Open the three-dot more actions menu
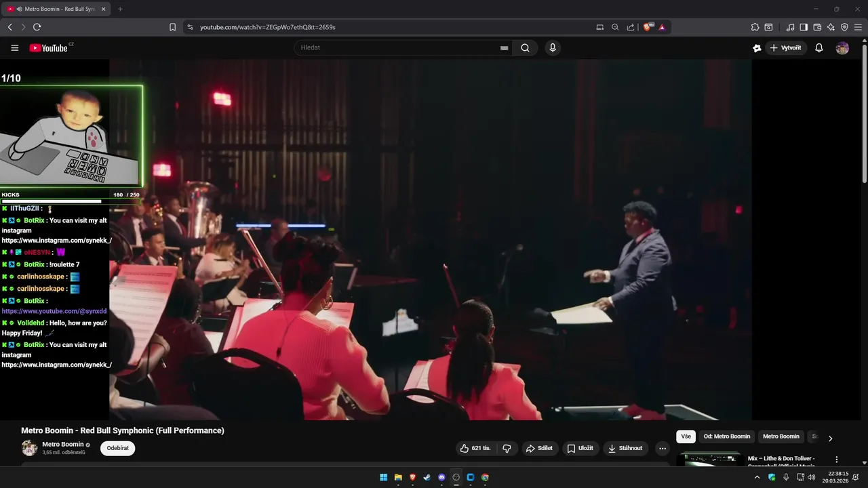 click(x=663, y=448)
